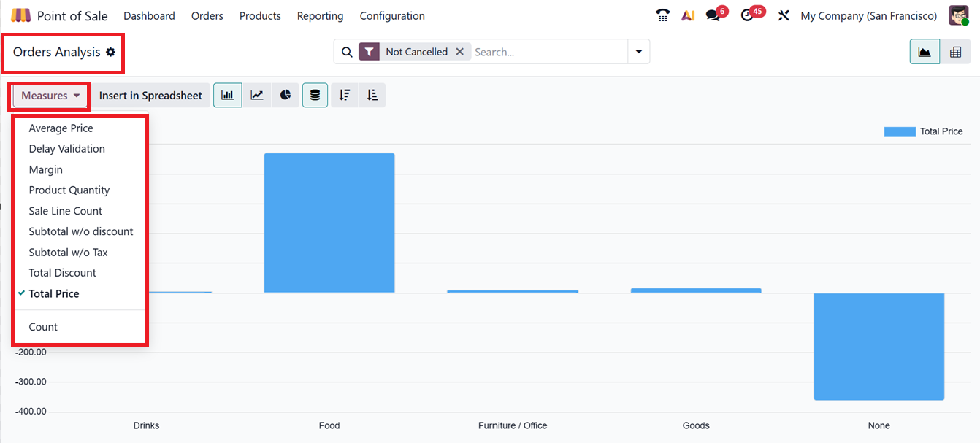
Task: Uncheck the Total Price measure
Action: 54,293
